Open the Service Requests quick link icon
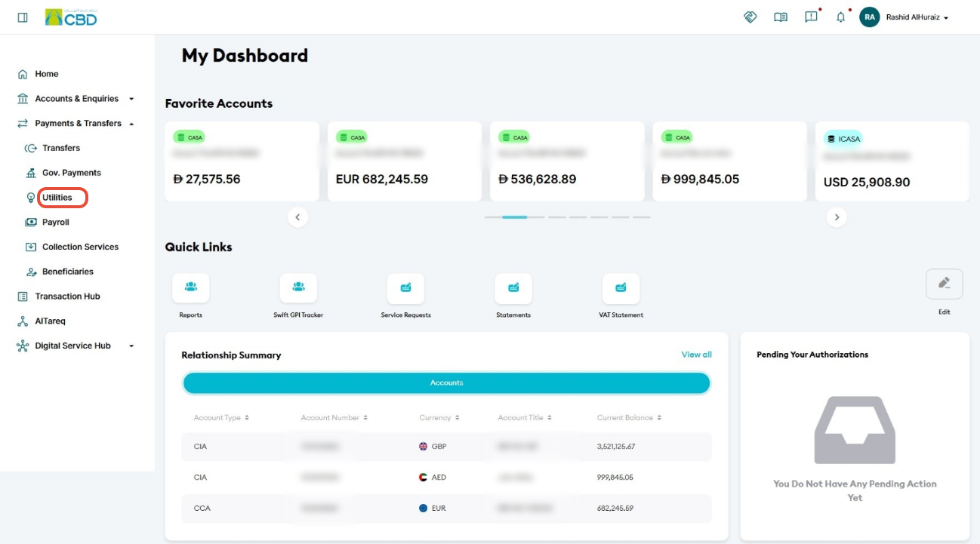This screenshot has width=980, height=544. [x=405, y=287]
